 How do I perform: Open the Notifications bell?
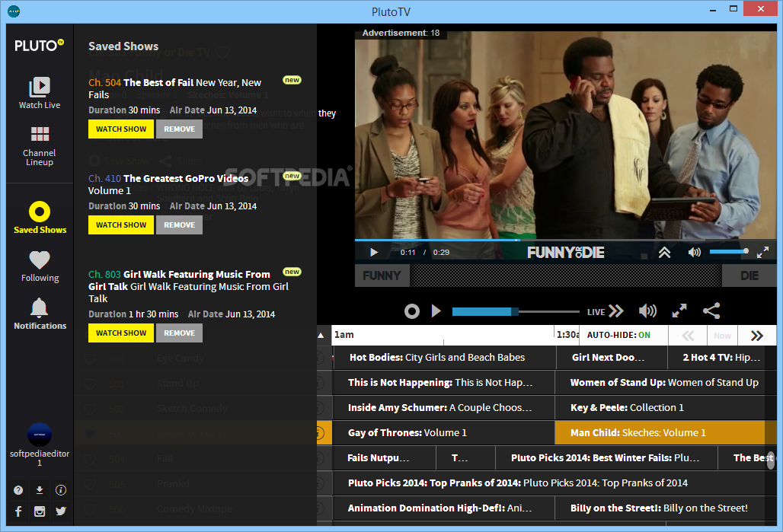click(x=40, y=314)
